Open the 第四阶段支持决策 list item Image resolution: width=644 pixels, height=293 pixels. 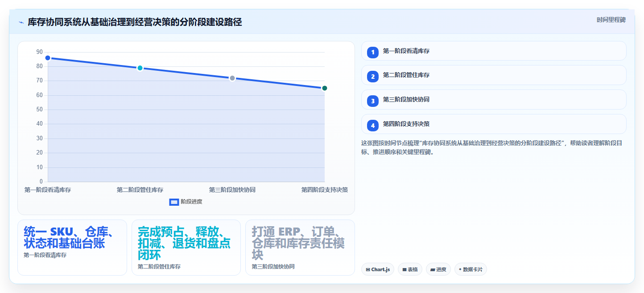coord(494,124)
